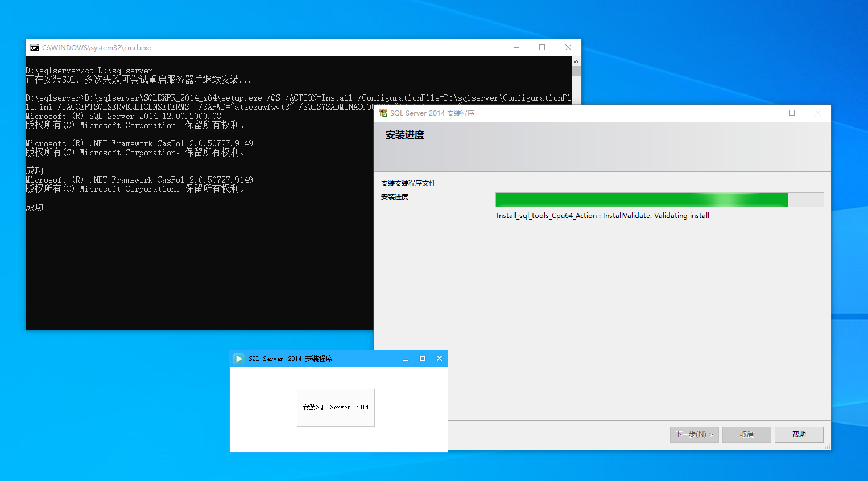Maximize the small blue installer window
868x481 pixels.
click(x=423, y=359)
